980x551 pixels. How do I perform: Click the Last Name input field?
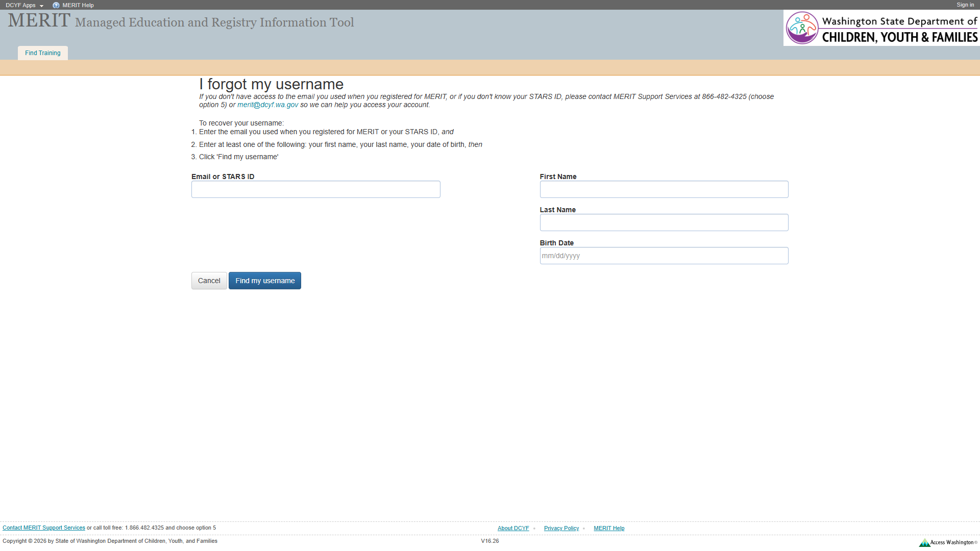664,222
